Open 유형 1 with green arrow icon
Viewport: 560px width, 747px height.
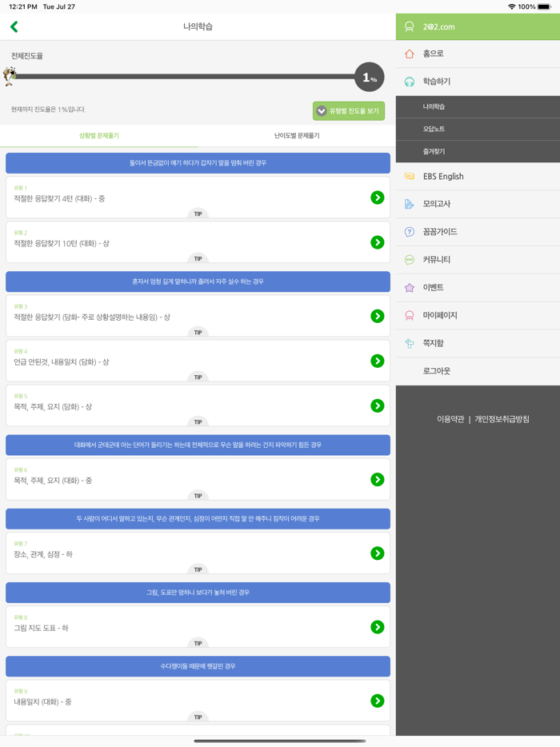378,198
